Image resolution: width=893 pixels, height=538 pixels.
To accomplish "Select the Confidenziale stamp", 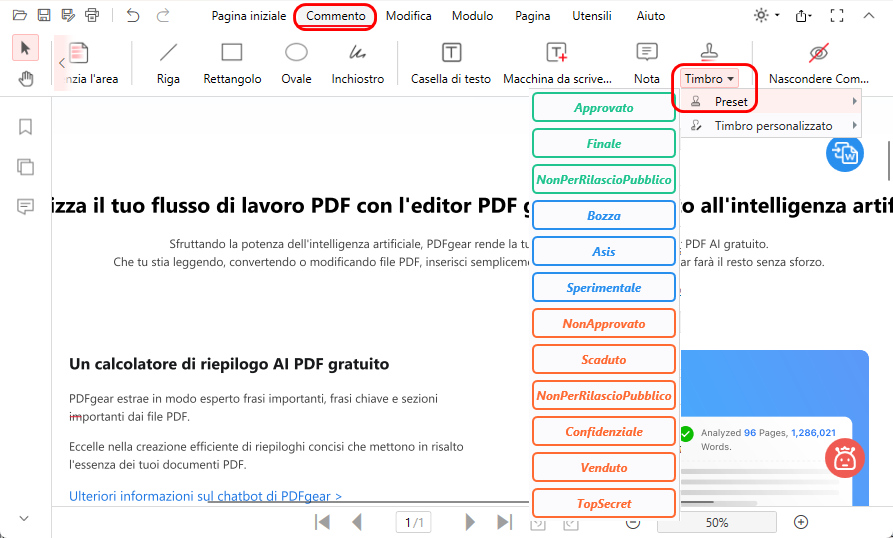I will tap(604, 432).
